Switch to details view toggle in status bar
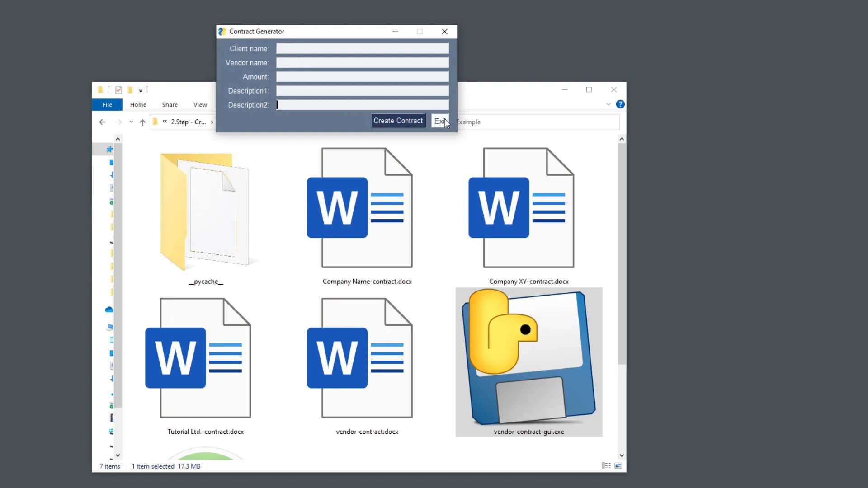 606,466
